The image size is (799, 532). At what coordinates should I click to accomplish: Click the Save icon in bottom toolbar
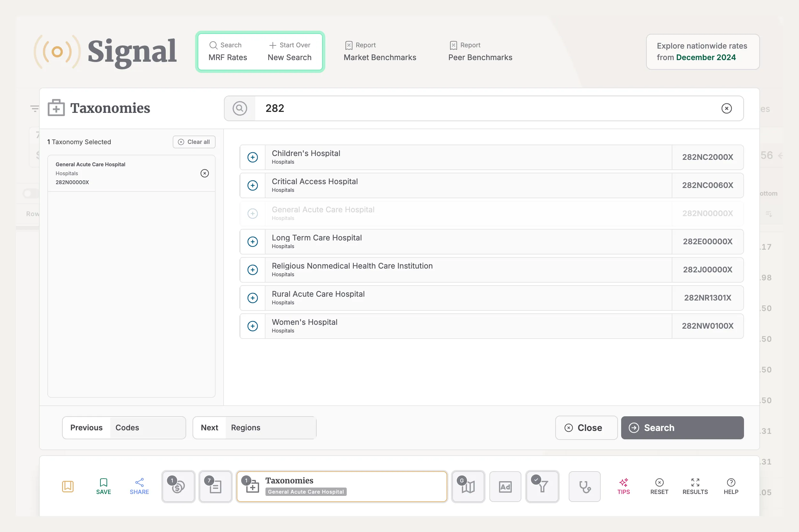[x=103, y=485]
